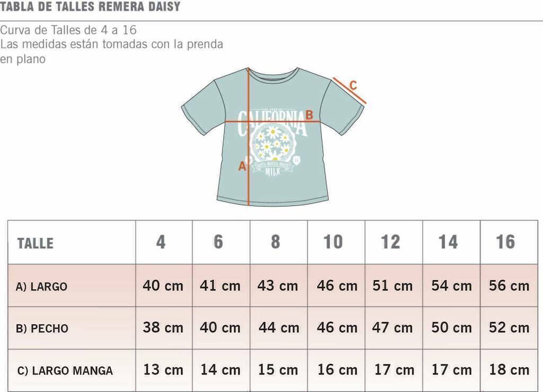Select size 10 column header
Image resolution: width=543 pixels, height=392 pixels.
[x=336, y=243]
